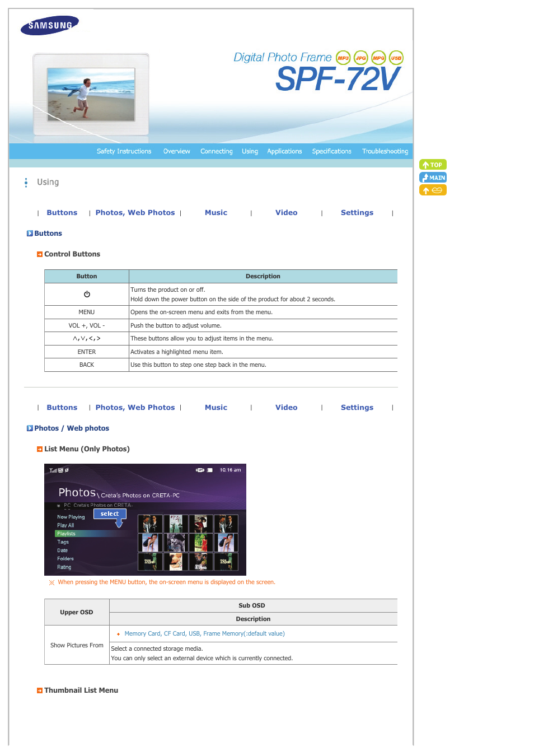The height and width of the screenshot is (756, 534).
Task: Click the orange icon beside Control Buttons
Action: pos(40,254)
